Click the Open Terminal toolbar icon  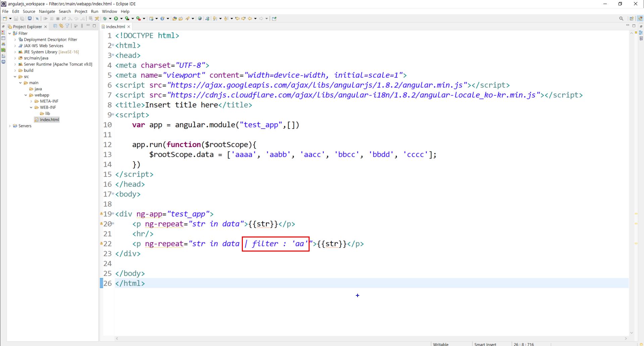[30, 19]
